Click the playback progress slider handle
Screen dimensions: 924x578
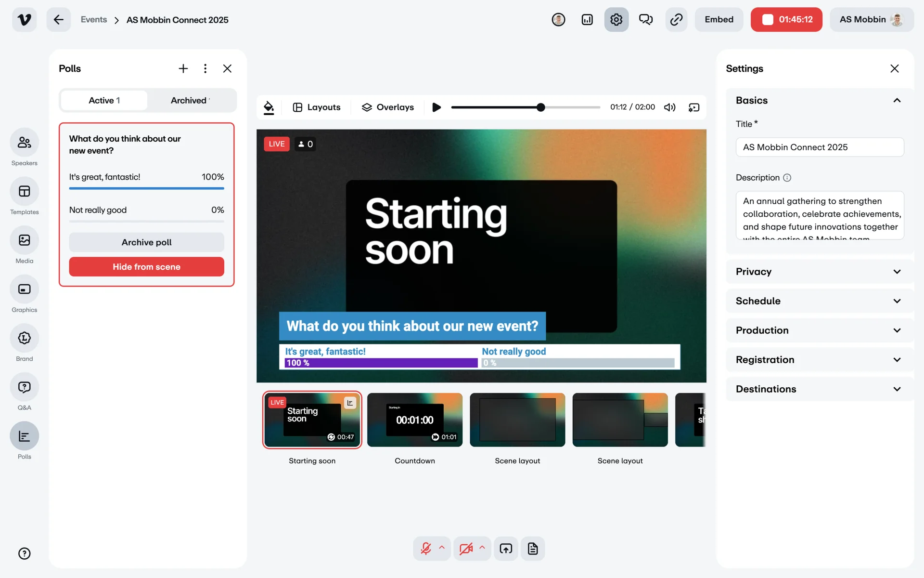[540, 107]
